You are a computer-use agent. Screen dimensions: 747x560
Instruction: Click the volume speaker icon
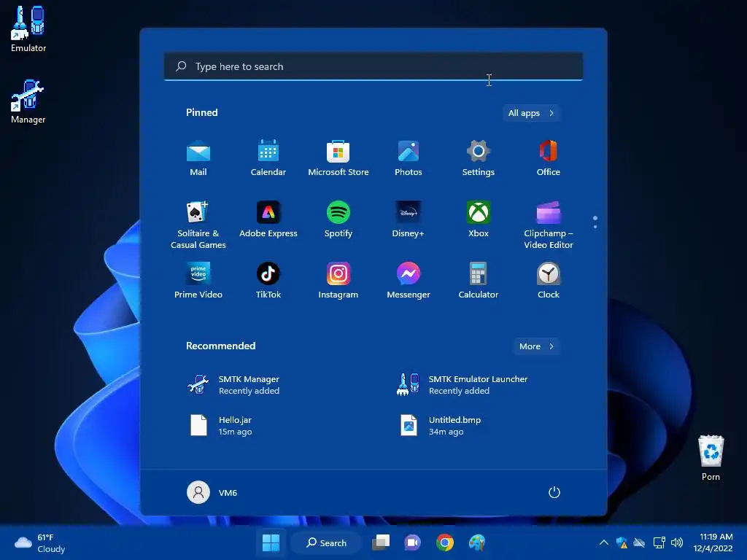tap(676, 542)
